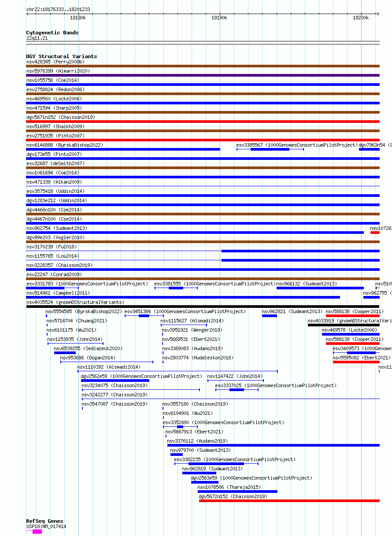Click the black bar of nsv4035524 gnomAD

coord(203,307)
